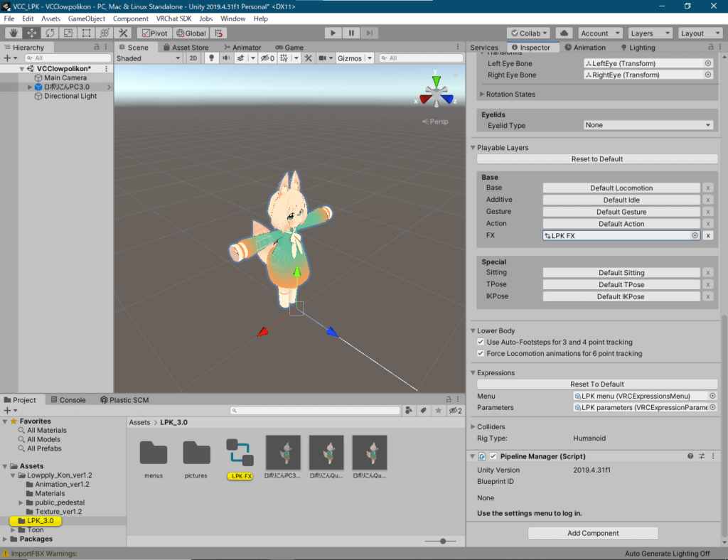Remove the LPK FX layer with x
Screen dimensions: 728x560
point(708,235)
